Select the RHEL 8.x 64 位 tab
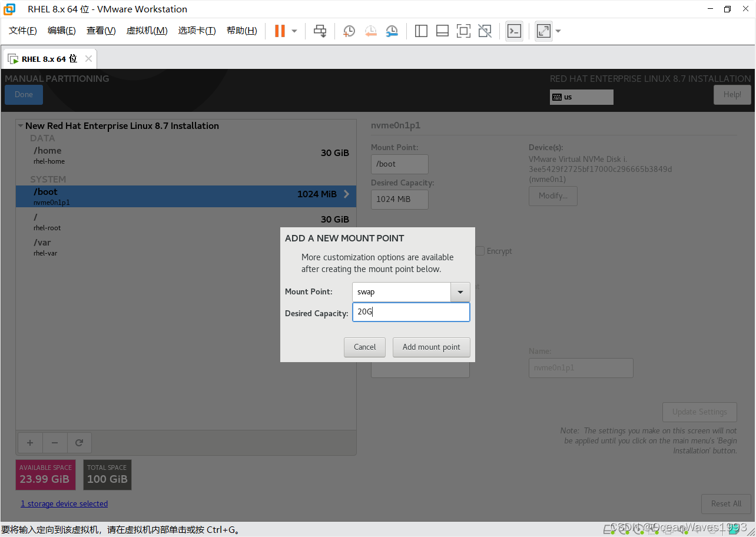 click(49, 59)
